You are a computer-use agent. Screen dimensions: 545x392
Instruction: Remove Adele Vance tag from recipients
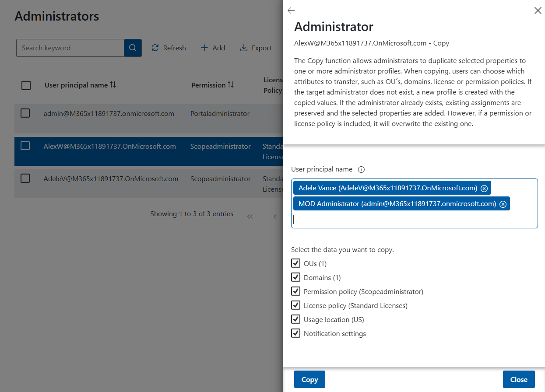coord(484,188)
